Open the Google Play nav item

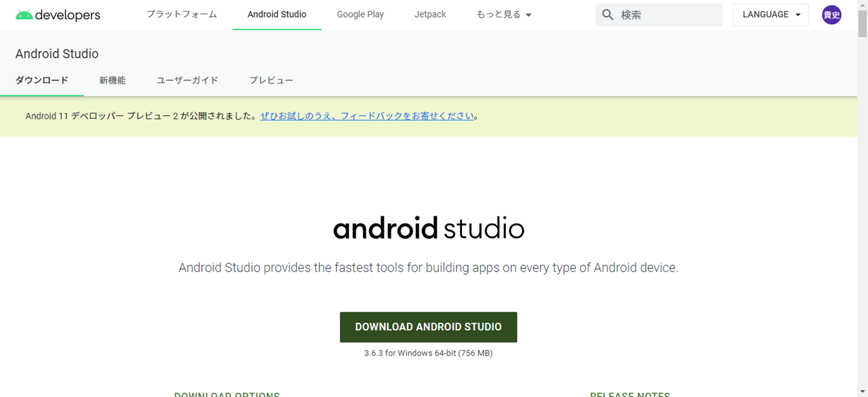[360, 15]
